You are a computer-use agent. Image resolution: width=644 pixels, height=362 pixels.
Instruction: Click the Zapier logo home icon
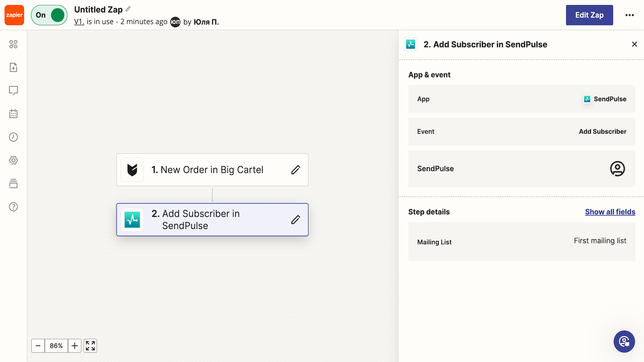click(x=14, y=15)
